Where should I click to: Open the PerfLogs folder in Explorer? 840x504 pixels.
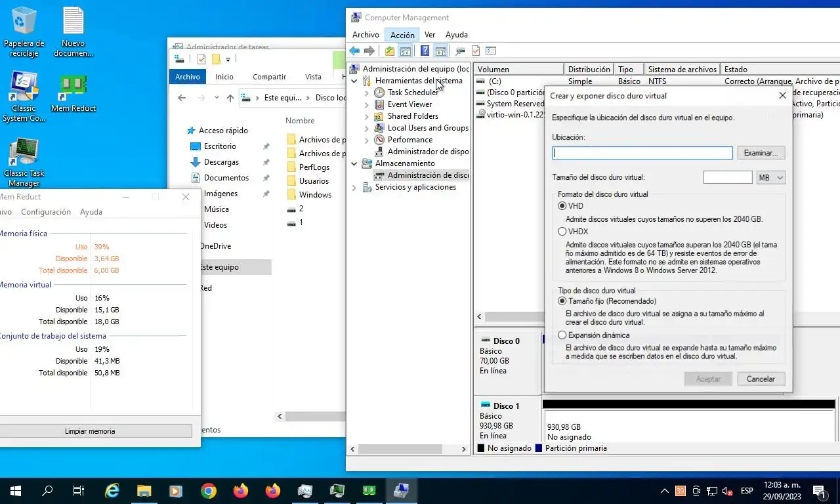[314, 167]
